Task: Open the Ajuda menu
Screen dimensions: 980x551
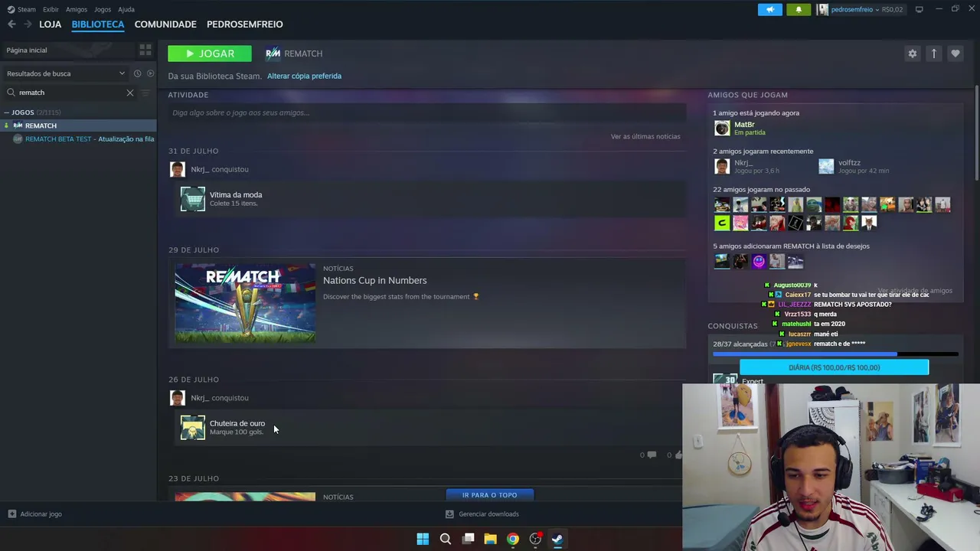Action: 126,9
